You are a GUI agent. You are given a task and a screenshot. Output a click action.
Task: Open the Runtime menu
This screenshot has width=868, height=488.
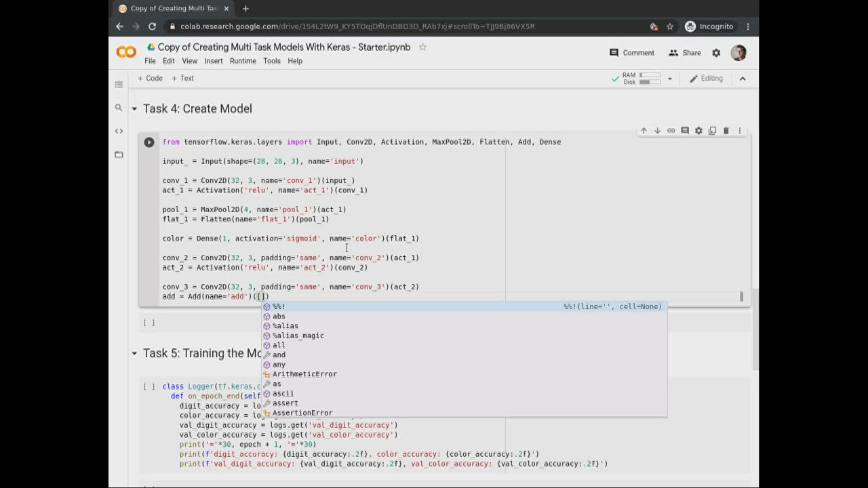[243, 61]
